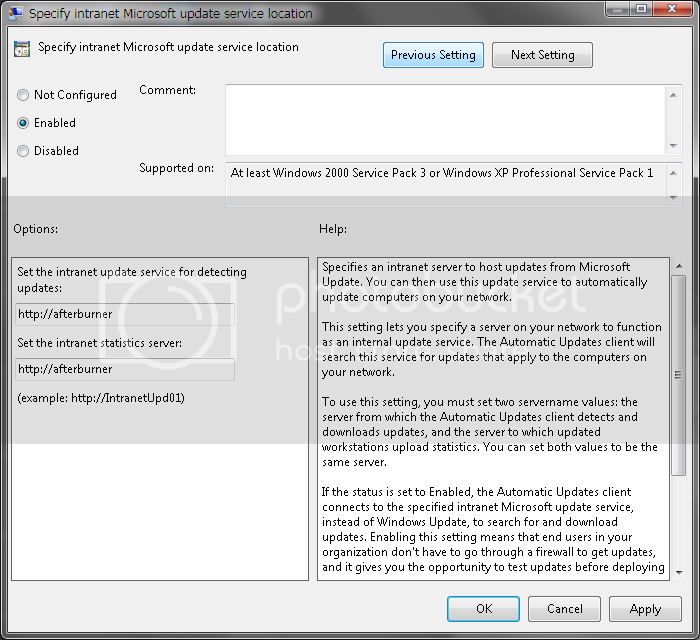700x640 pixels.
Task: Click the help paragraph starting 'This setting lets you'
Action: click(492, 349)
